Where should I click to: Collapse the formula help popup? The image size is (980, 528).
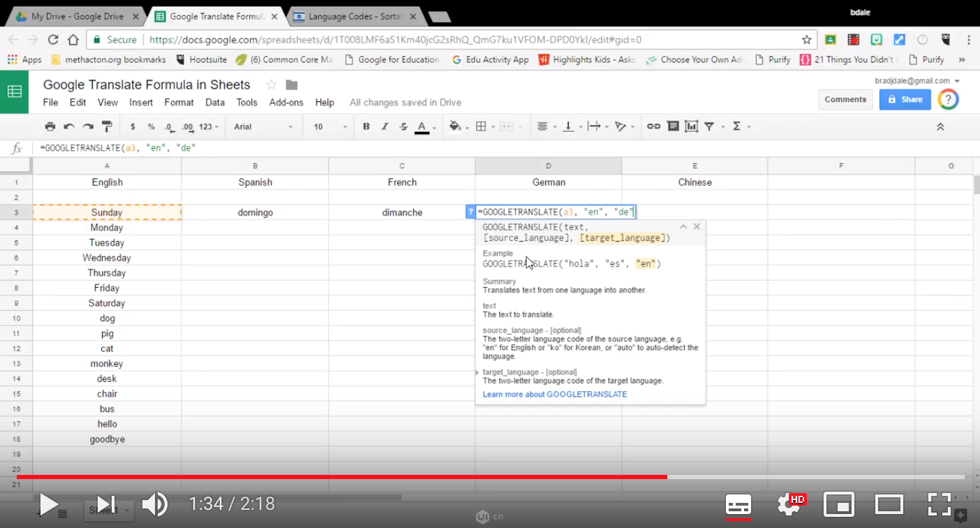(x=683, y=226)
